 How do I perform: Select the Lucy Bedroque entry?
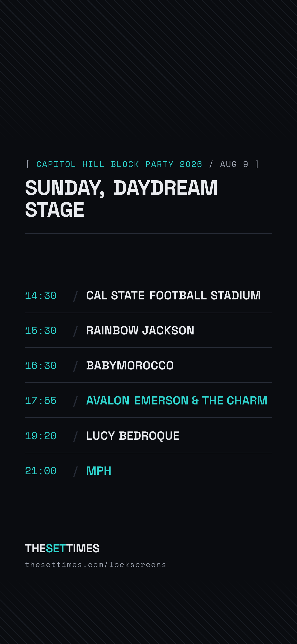click(133, 436)
